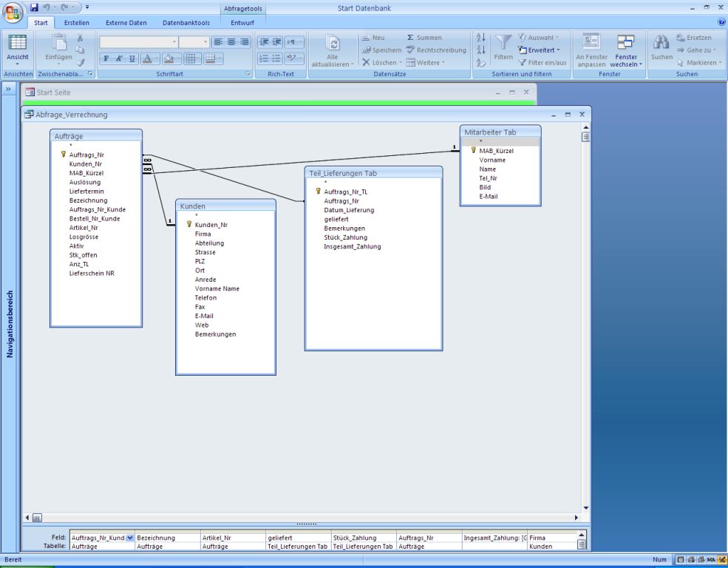The height and width of the screenshot is (568, 728).
Task: Click the Ersetzen button
Action: (694, 38)
